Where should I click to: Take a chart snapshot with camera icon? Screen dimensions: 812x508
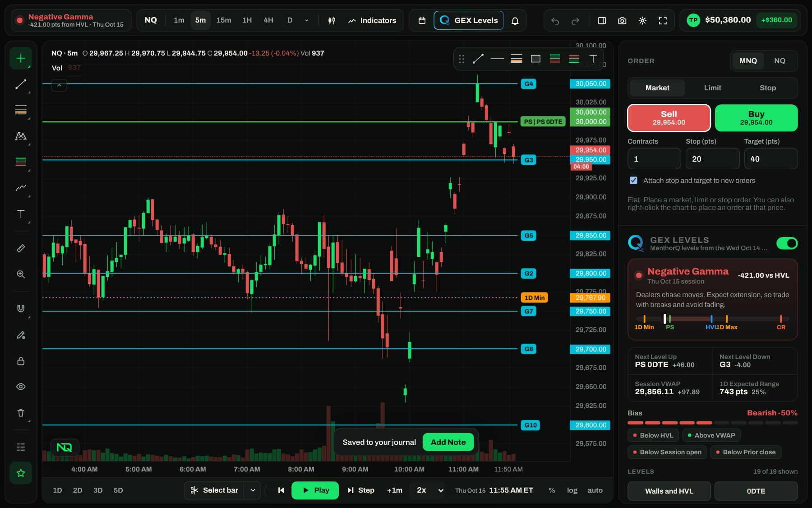point(622,20)
